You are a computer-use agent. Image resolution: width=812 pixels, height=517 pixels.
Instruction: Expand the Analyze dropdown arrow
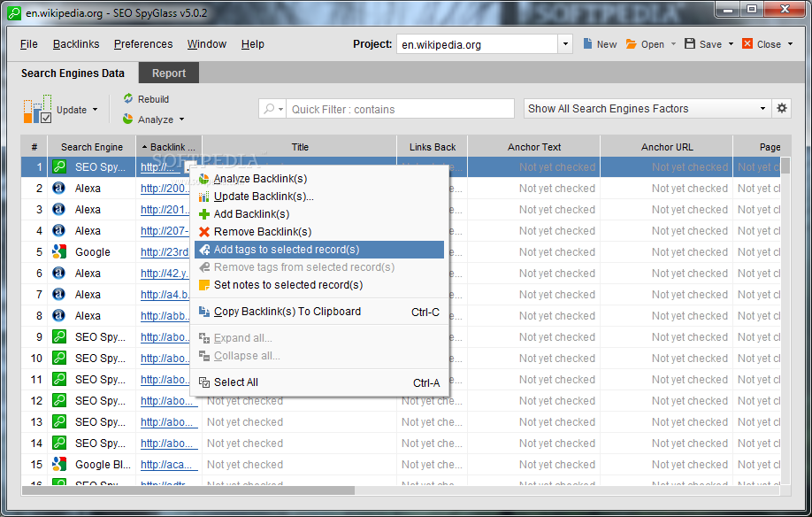point(181,120)
